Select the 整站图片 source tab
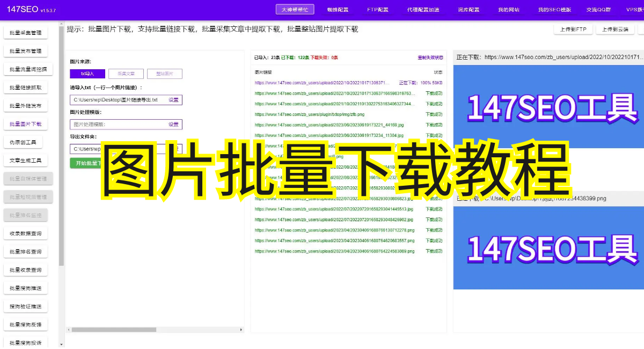 [x=165, y=74]
